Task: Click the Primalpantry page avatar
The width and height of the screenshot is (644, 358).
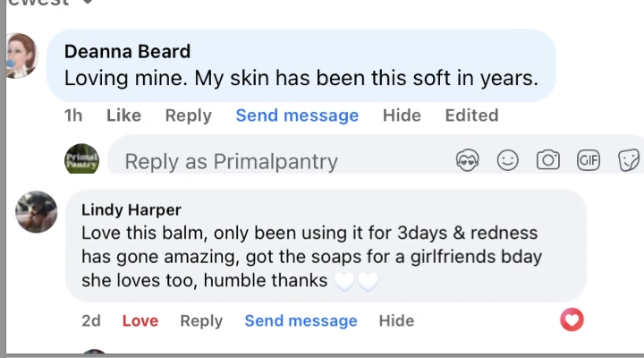Action: point(81,158)
